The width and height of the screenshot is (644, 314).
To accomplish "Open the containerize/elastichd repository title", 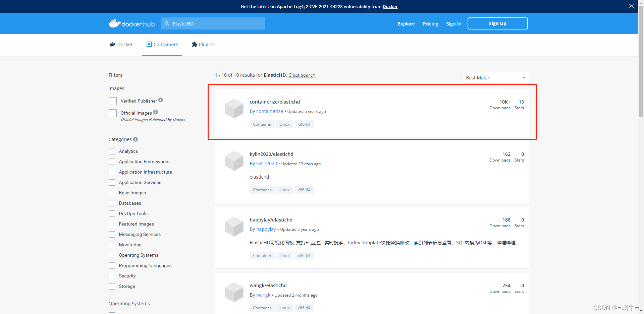I will 275,102.
